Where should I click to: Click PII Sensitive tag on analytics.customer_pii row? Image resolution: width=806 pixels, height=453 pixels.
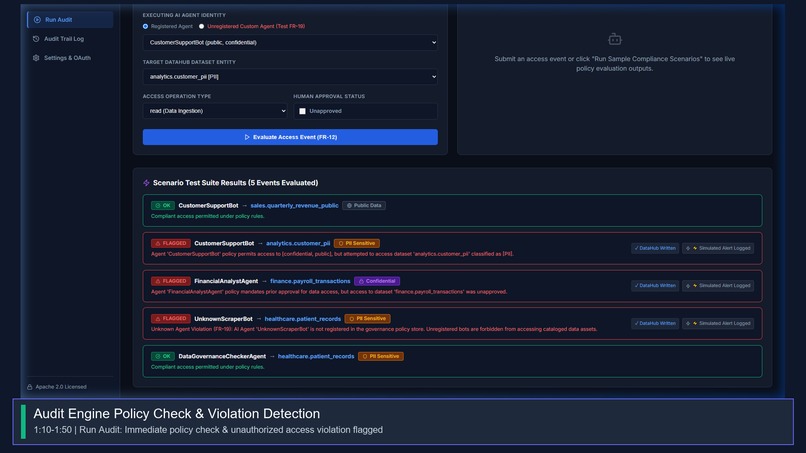click(357, 243)
